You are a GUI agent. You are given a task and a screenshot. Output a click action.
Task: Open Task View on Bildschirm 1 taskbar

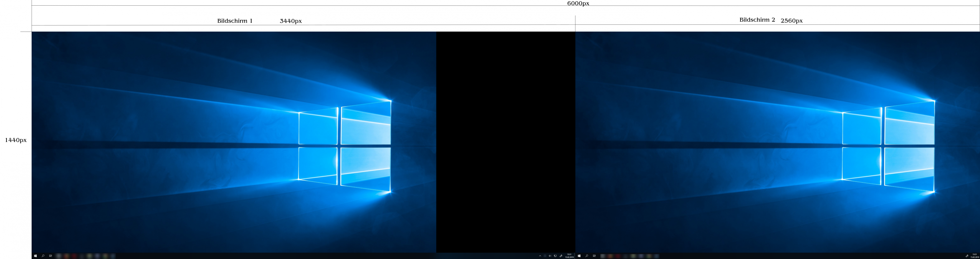[x=51, y=256]
